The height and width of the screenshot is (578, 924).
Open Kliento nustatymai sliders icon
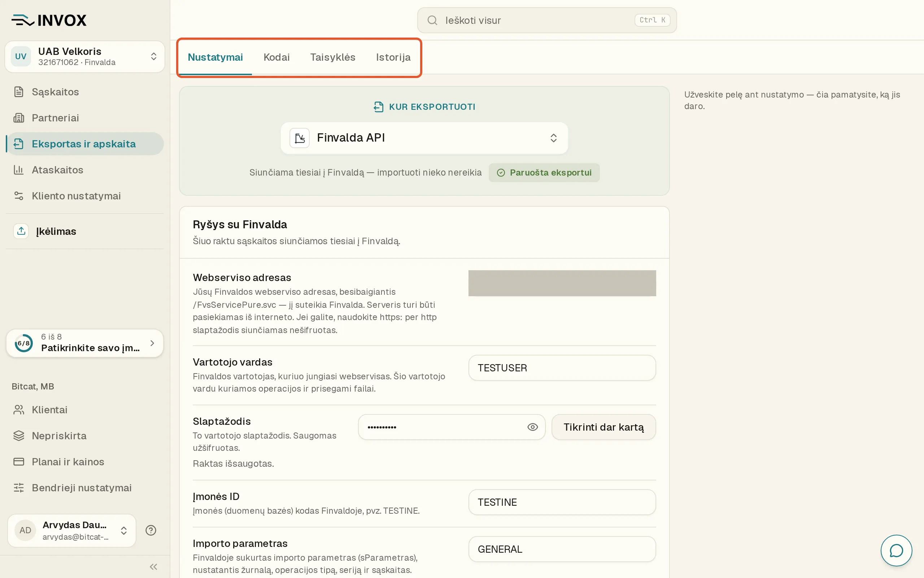tap(19, 196)
